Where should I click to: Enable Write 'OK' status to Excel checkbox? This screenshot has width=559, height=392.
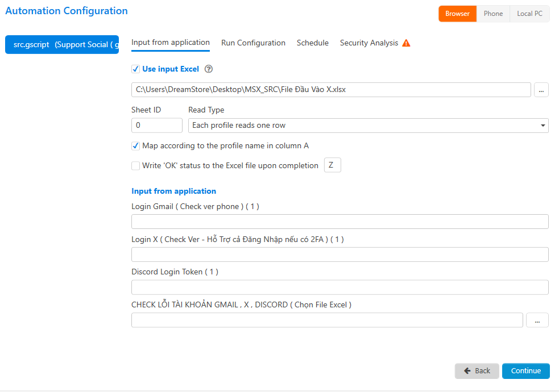(x=135, y=166)
